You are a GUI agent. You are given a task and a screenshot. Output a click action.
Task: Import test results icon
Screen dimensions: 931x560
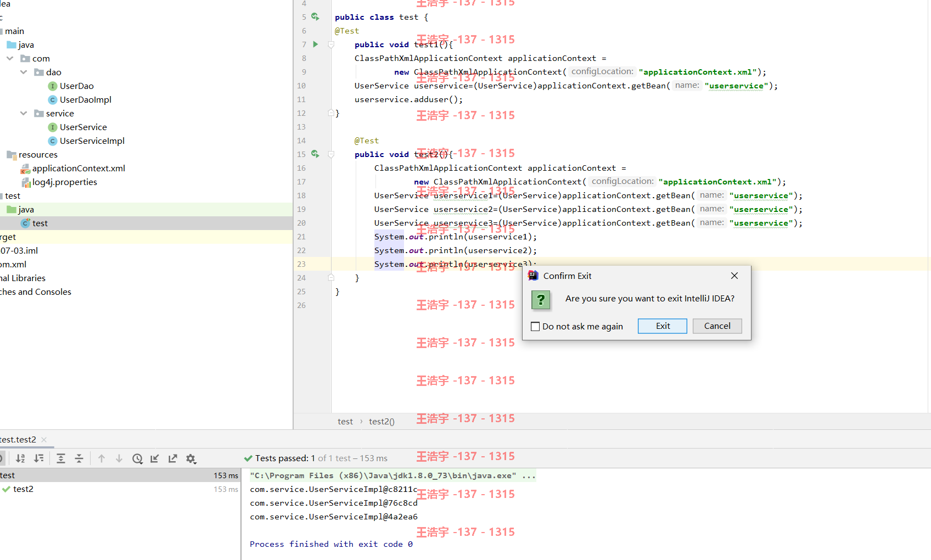tap(155, 458)
